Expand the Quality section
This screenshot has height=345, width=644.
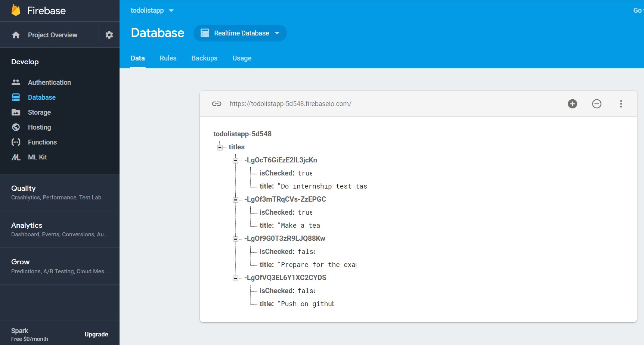click(x=60, y=192)
